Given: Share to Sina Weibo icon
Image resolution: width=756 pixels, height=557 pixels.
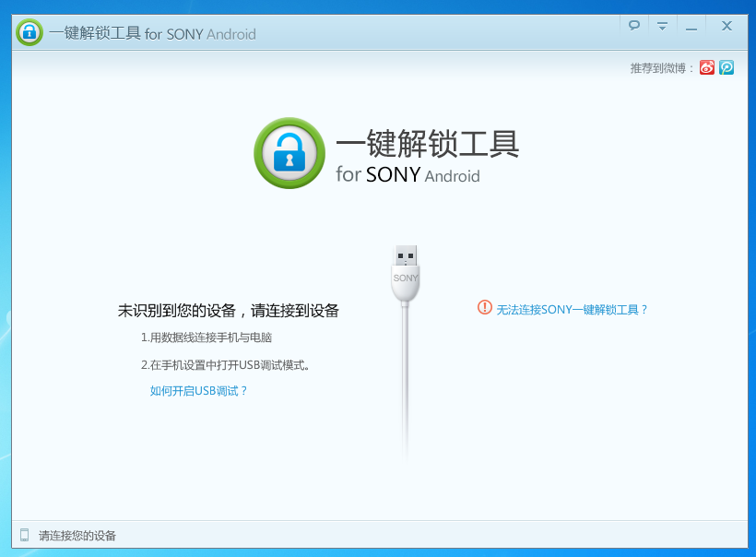Looking at the screenshot, I should tap(707, 67).
